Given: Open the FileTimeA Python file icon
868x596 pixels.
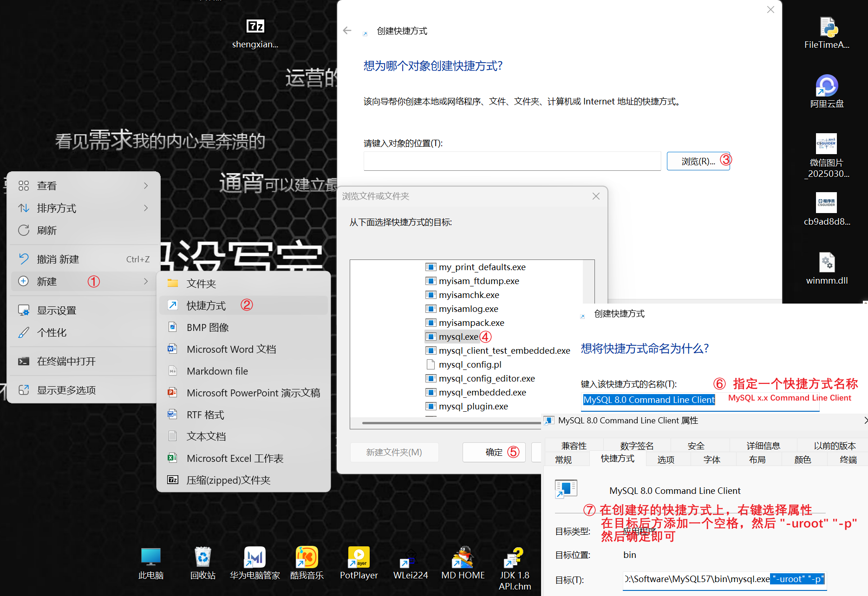Looking at the screenshot, I should pyautogui.click(x=827, y=33).
